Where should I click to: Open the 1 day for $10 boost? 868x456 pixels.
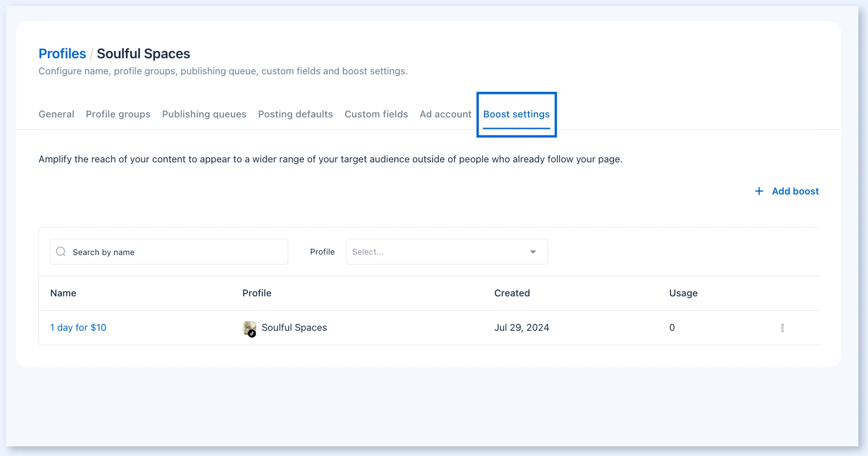click(78, 328)
